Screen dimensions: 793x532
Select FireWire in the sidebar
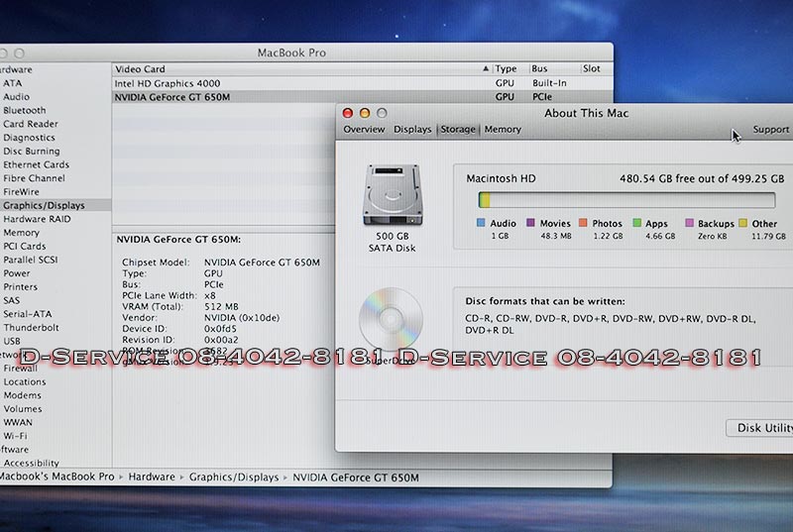click(x=21, y=192)
